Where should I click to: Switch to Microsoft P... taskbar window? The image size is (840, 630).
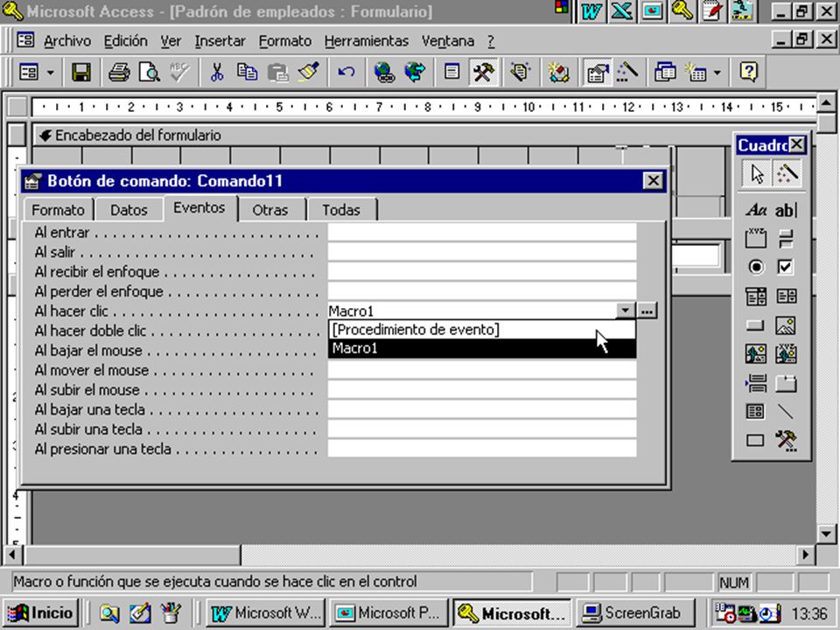tap(388, 612)
